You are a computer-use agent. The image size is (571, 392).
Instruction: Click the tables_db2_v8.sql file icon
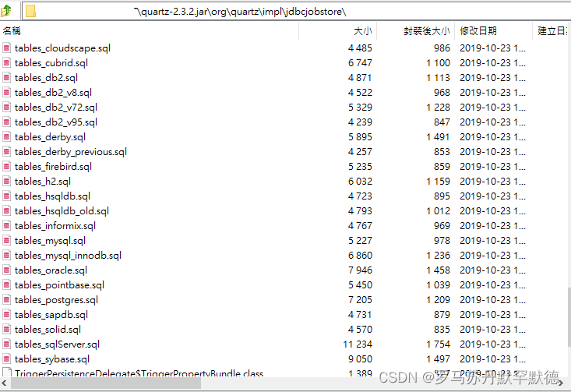[6, 93]
